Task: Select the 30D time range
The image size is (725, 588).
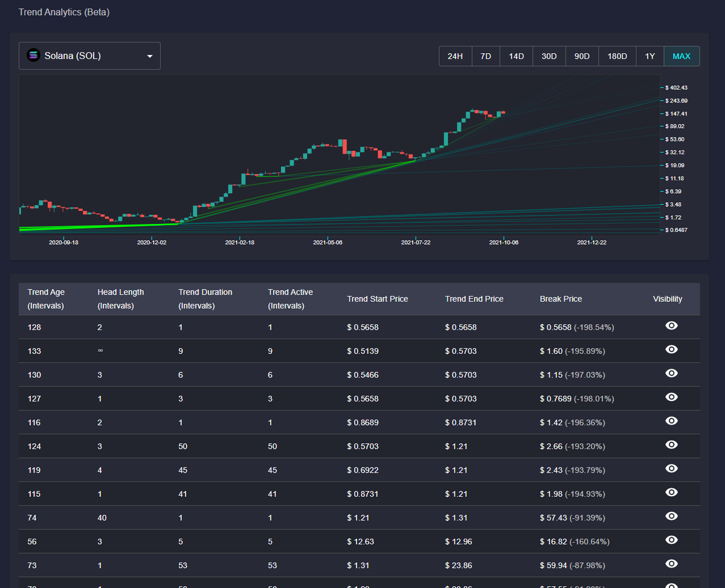Action: (549, 56)
